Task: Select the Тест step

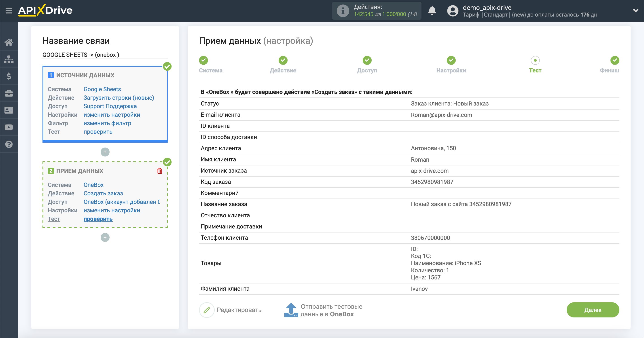Action: pyautogui.click(x=535, y=60)
